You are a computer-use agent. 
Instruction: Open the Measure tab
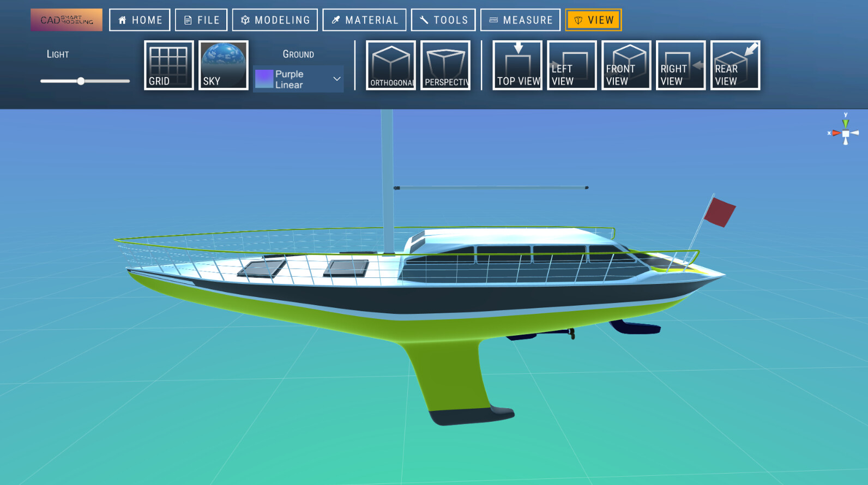click(520, 20)
